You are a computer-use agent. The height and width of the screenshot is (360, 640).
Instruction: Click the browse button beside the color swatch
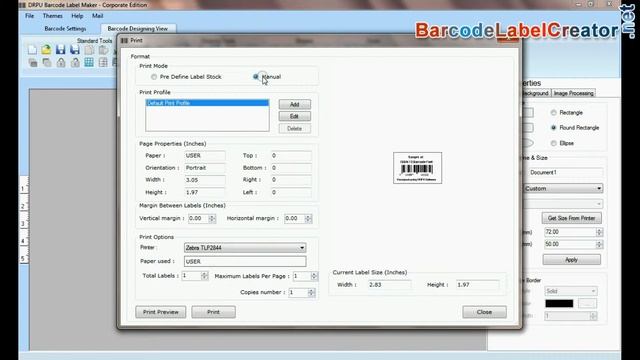click(x=587, y=303)
